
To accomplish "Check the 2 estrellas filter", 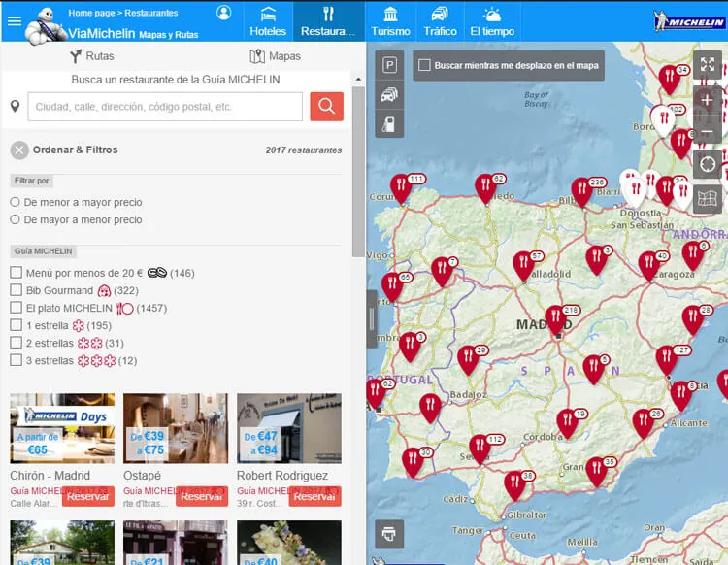I will click(x=16, y=343).
